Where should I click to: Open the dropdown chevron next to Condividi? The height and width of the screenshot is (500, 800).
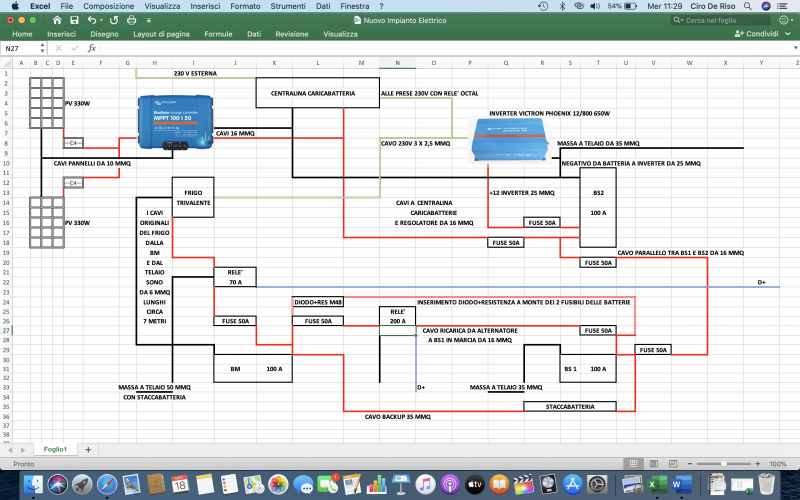coord(790,34)
